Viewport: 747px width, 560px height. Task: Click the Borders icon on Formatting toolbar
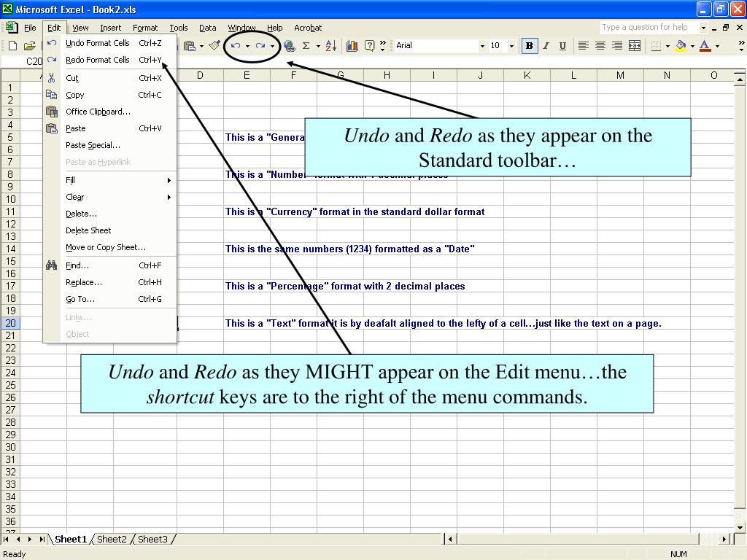point(656,46)
